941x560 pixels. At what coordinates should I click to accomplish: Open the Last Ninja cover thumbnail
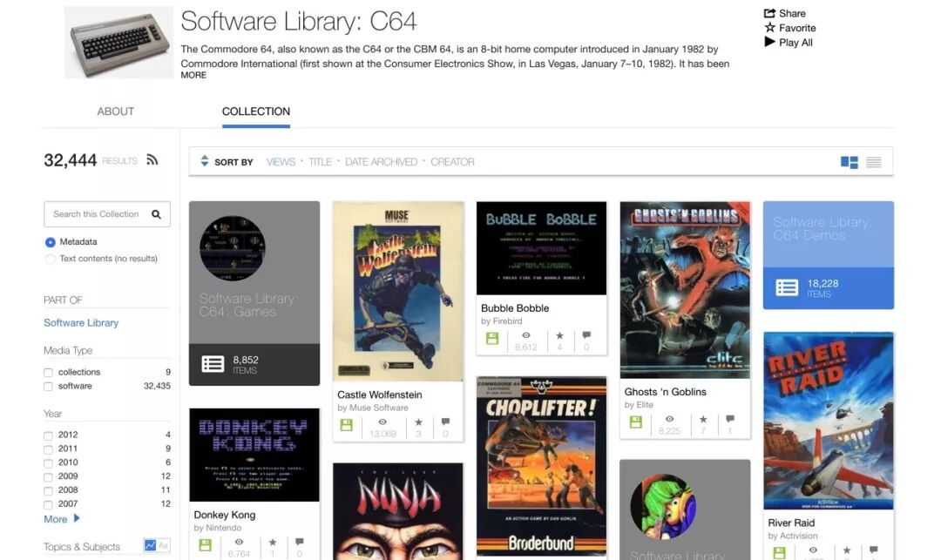coord(398,511)
